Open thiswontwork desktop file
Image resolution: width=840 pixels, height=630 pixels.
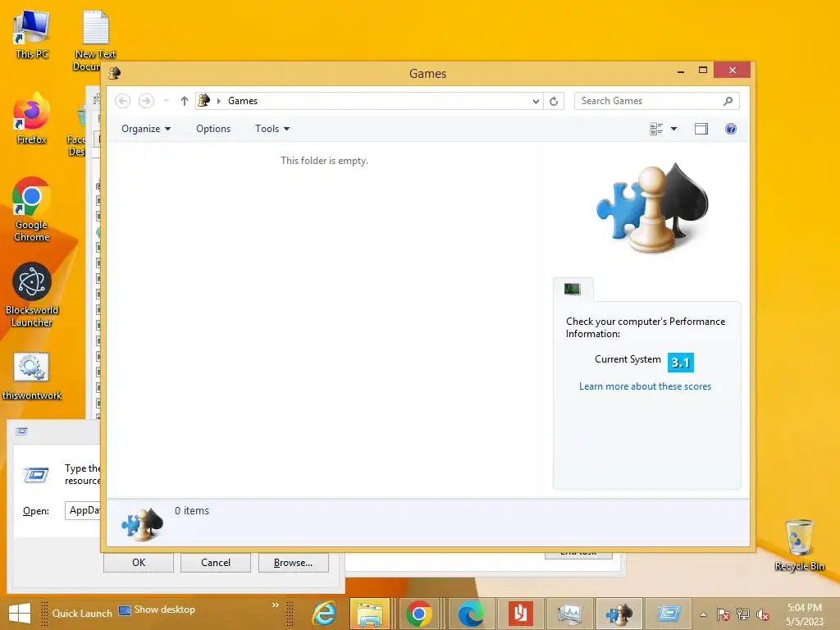32,376
